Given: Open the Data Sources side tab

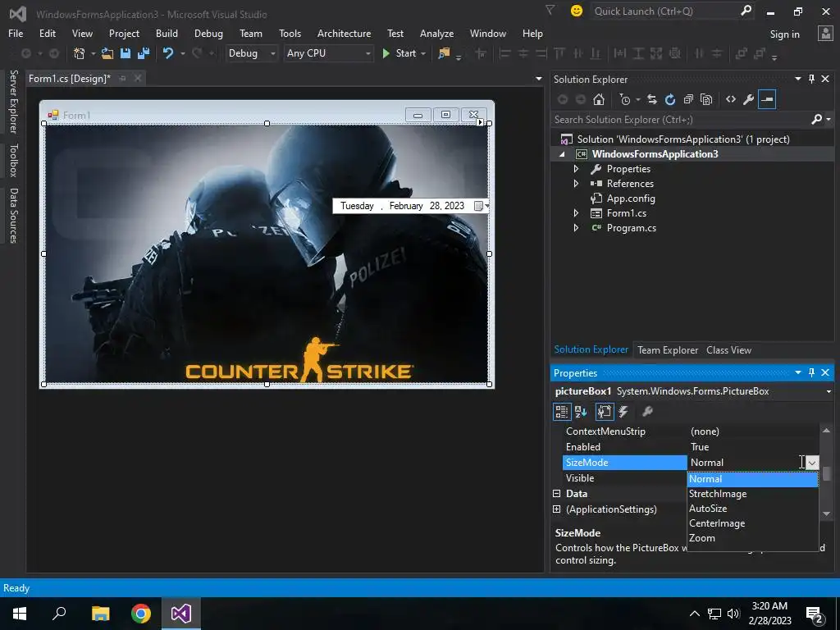Looking at the screenshot, I should (14, 216).
